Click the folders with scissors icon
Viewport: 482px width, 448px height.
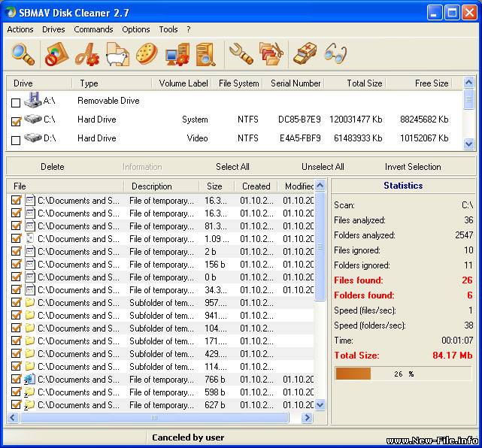click(x=271, y=54)
